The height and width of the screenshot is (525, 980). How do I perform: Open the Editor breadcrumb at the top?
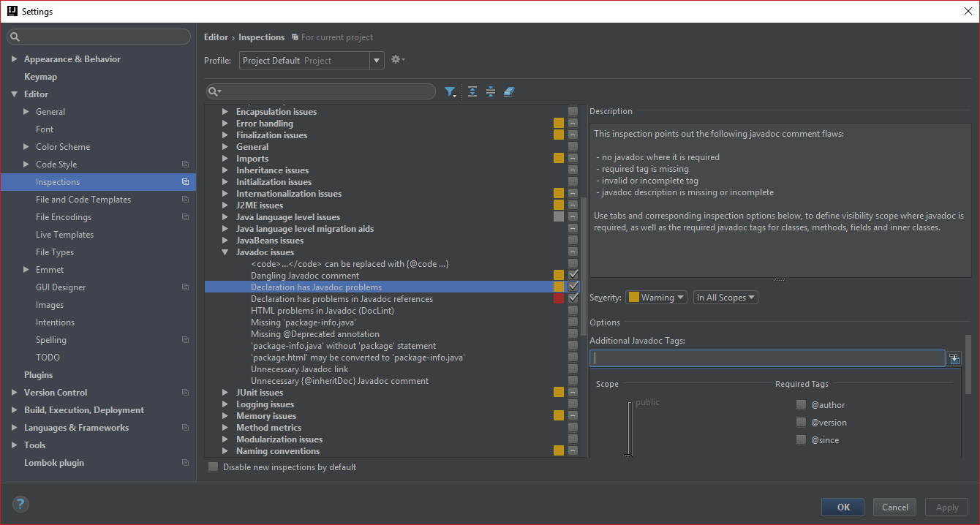click(216, 37)
